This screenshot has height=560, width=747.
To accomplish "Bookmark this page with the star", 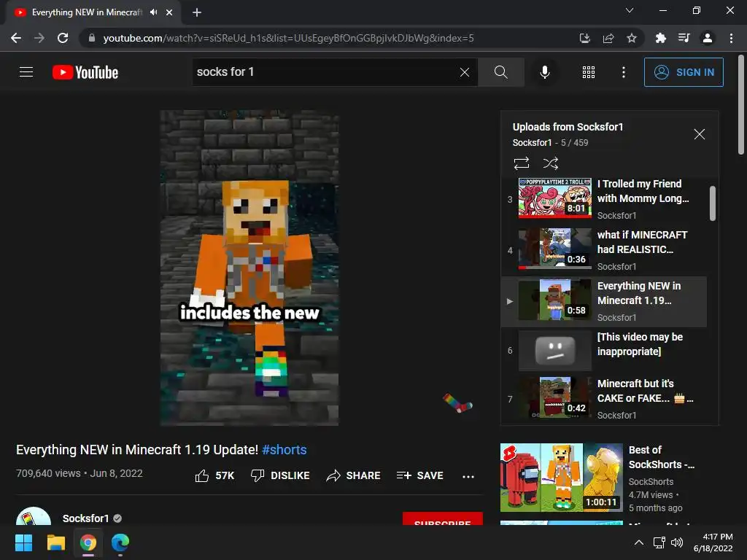I will click(632, 38).
